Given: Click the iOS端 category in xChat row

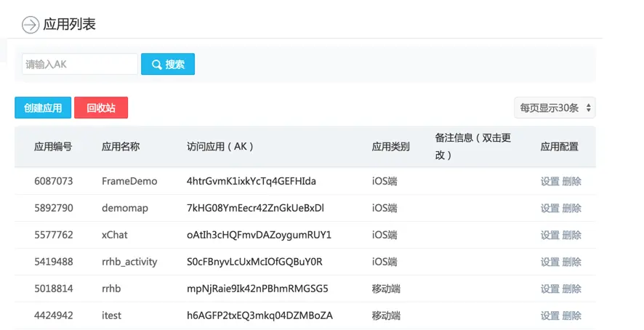Looking at the screenshot, I should pos(385,235).
